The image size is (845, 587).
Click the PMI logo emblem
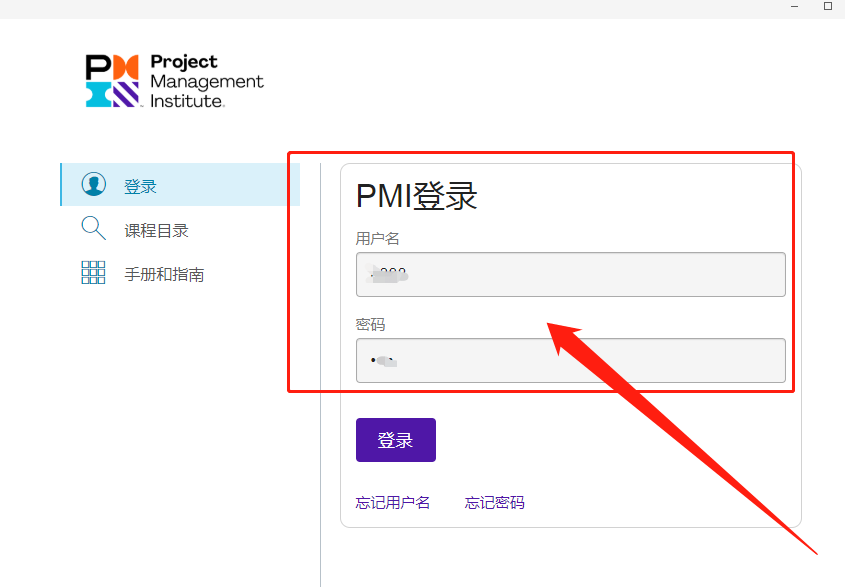(112, 81)
